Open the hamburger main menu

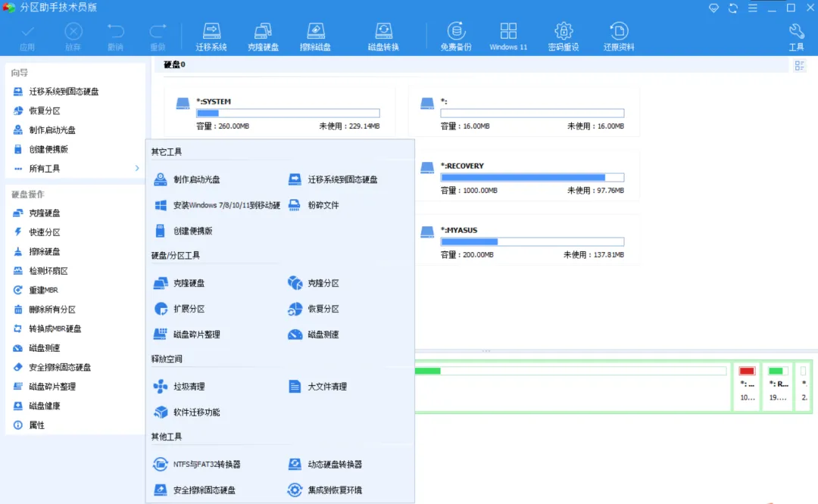point(752,8)
